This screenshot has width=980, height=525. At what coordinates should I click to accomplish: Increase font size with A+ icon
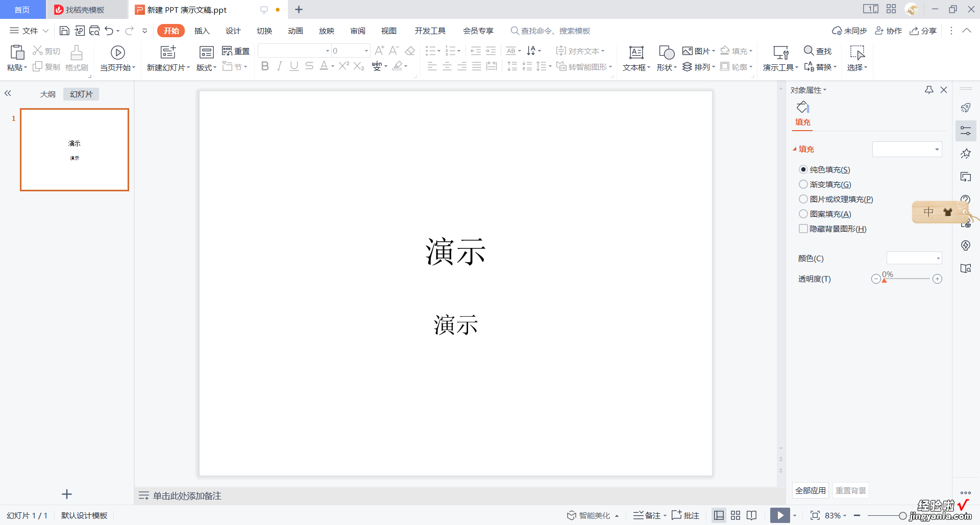(379, 51)
